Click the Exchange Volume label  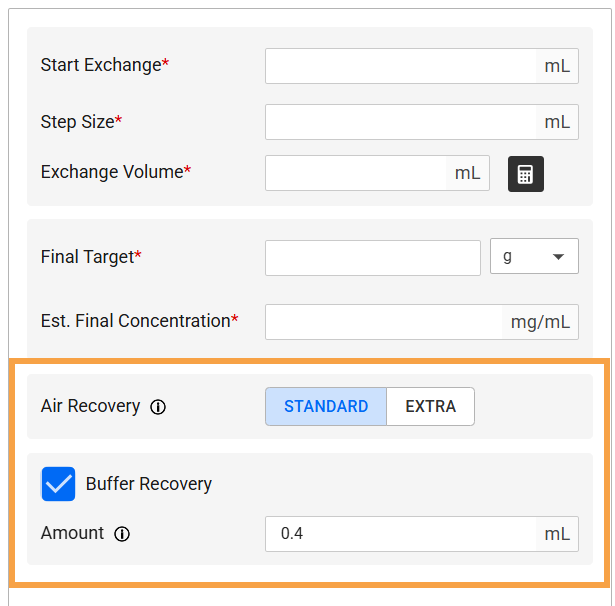coord(112,172)
